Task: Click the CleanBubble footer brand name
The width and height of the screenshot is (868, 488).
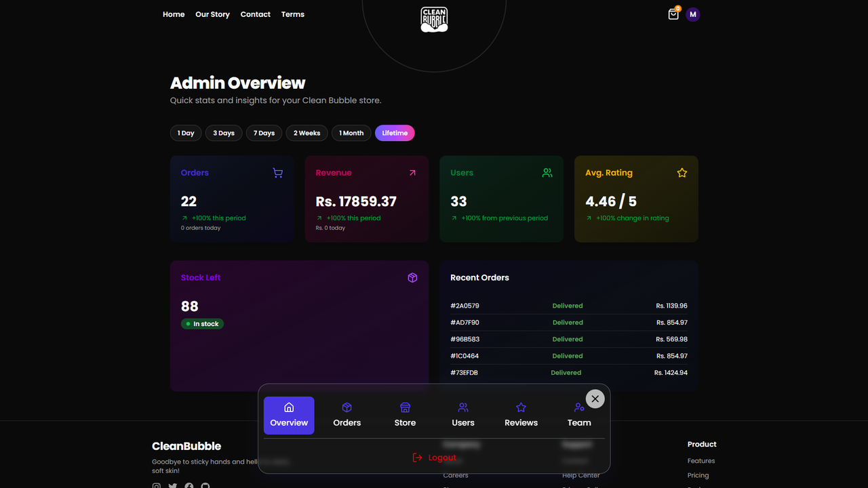Action: click(186, 446)
